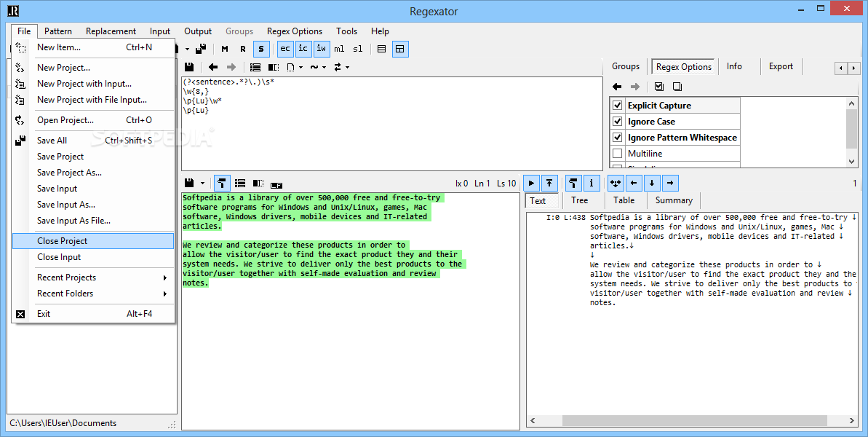
Task: Check the Multiline checkbox
Action: pyautogui.click(x=618, y=154)
